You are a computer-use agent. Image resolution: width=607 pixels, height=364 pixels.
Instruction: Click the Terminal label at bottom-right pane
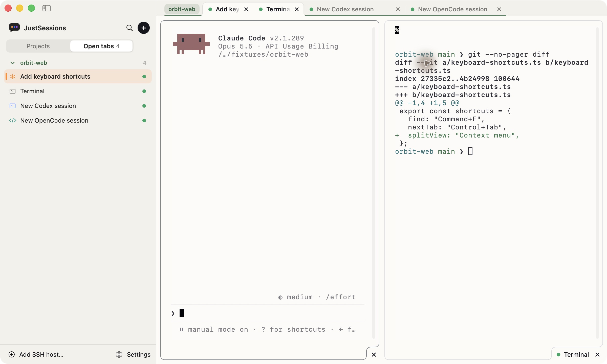point(576,354)
